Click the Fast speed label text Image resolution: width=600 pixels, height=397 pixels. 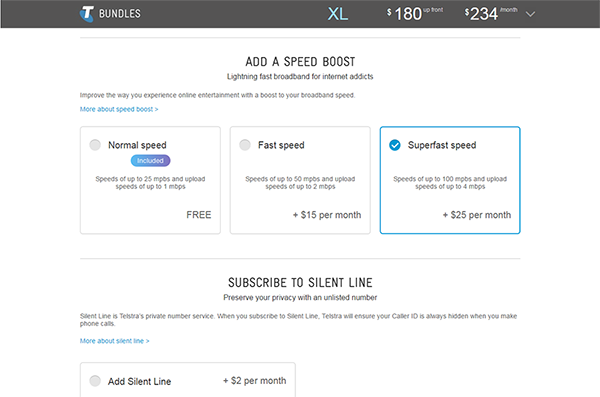281,145
